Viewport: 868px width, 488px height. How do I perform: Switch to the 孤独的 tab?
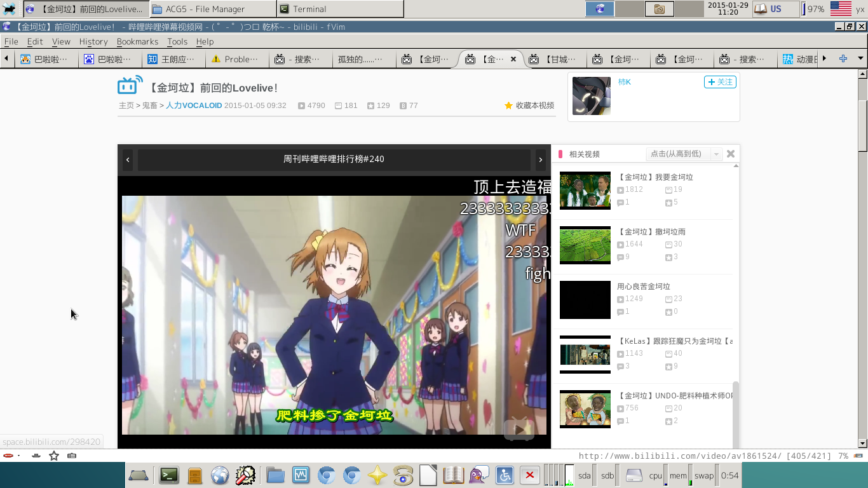click(364, 59)
